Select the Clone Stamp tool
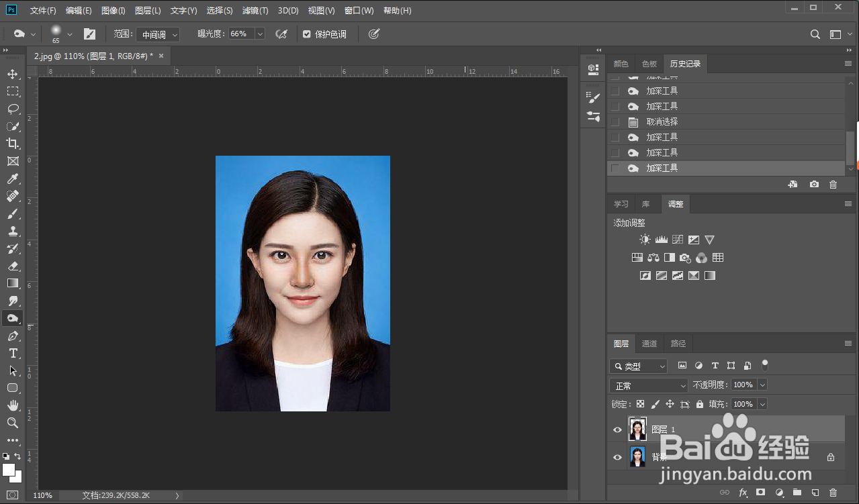This screenshot has height=504, width=859. pyautogui.click(x=13, y=231)
